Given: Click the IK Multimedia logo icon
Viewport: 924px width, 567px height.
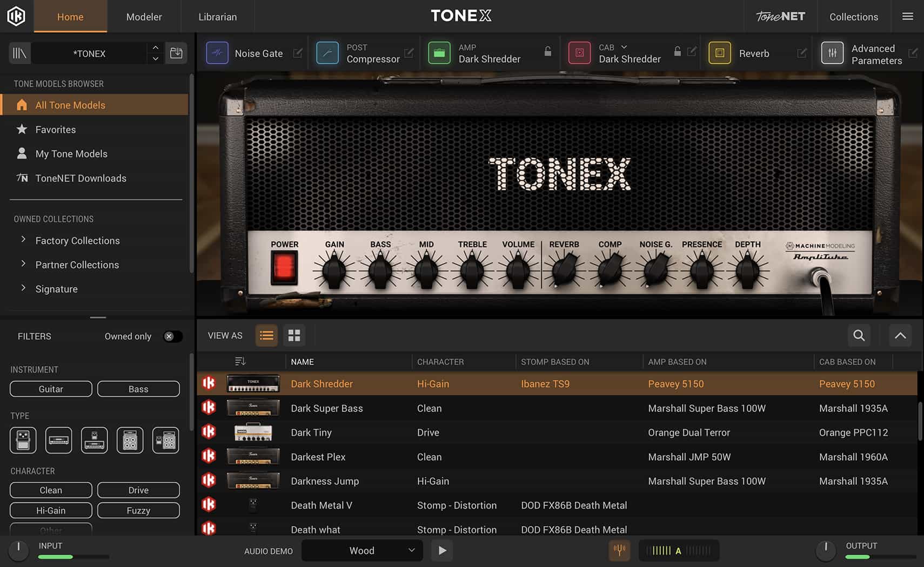Looking at the screenshot, I should coord(16,16).
